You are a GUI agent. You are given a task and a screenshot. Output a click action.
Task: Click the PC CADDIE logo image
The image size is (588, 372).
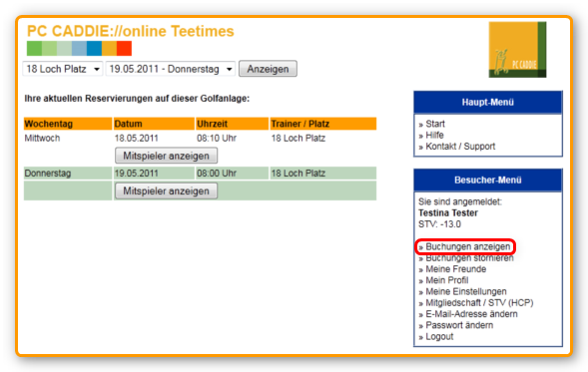pos(517,50)
